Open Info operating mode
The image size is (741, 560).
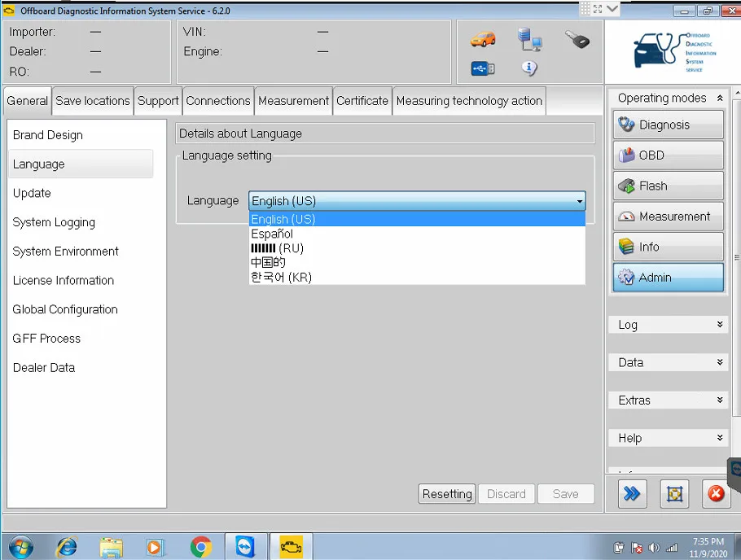tap(669, 247)
